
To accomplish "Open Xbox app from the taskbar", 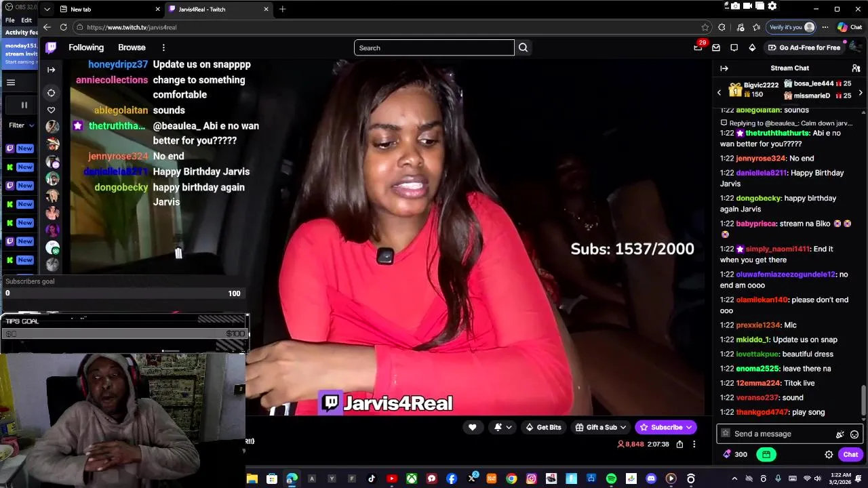I will pos(412,479).
